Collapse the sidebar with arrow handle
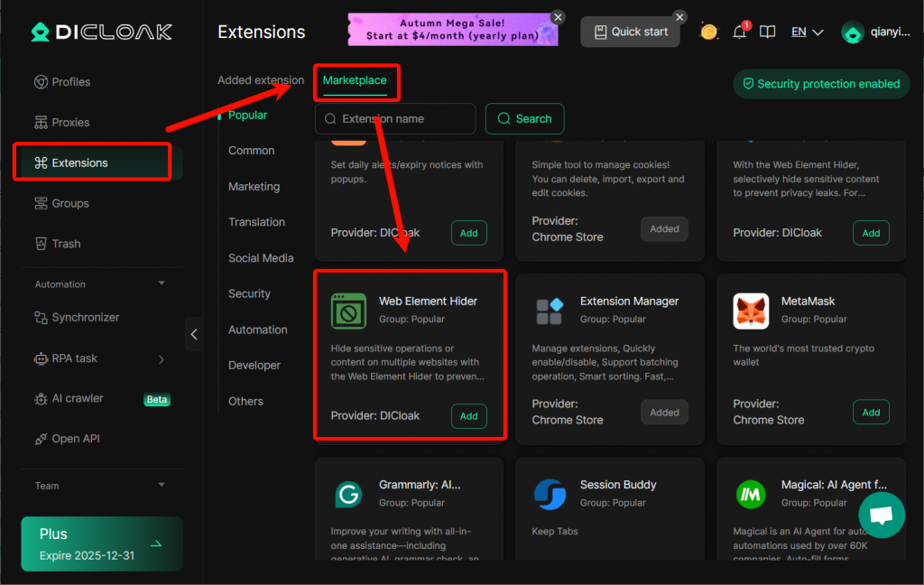 pos(194,334)
